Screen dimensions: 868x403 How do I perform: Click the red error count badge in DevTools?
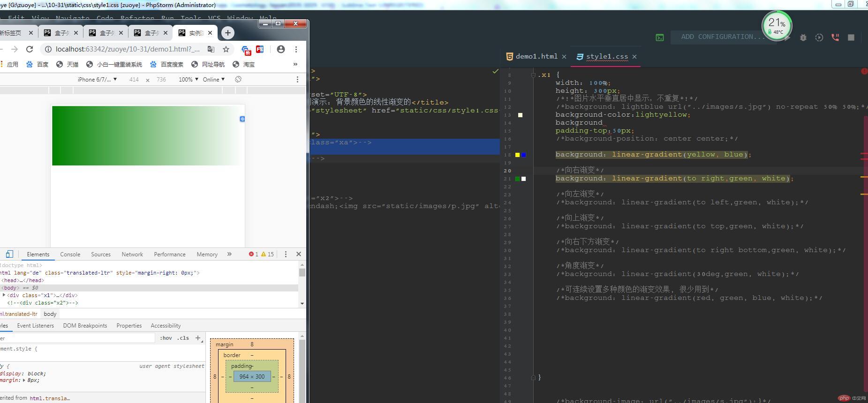pos(254,254)
